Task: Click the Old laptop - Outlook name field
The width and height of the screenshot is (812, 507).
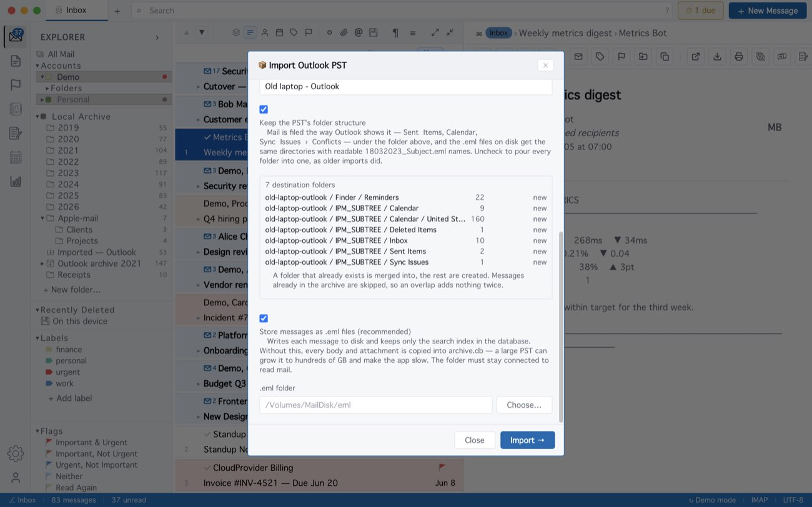Action: pos(406,87)
